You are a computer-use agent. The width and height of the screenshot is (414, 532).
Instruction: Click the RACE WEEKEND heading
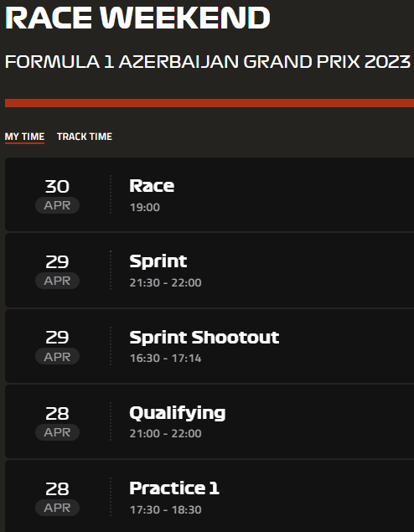[137, 18]
